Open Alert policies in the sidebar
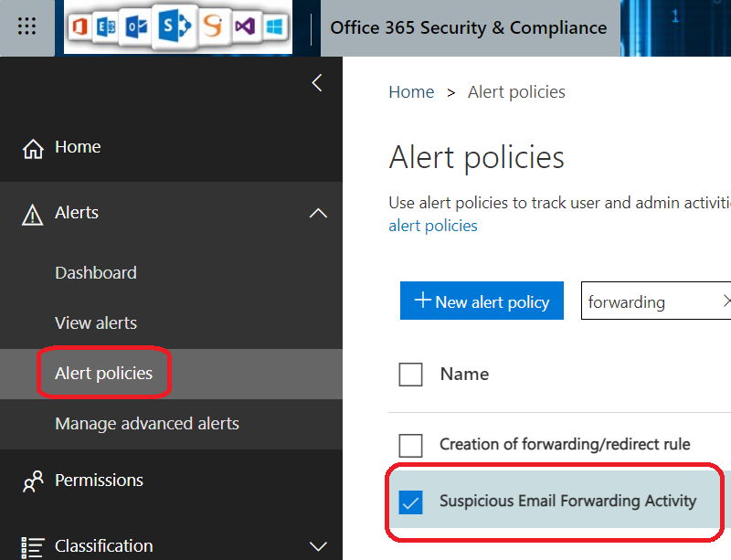This screenshot has height=560, width=731. coord(103,373)
